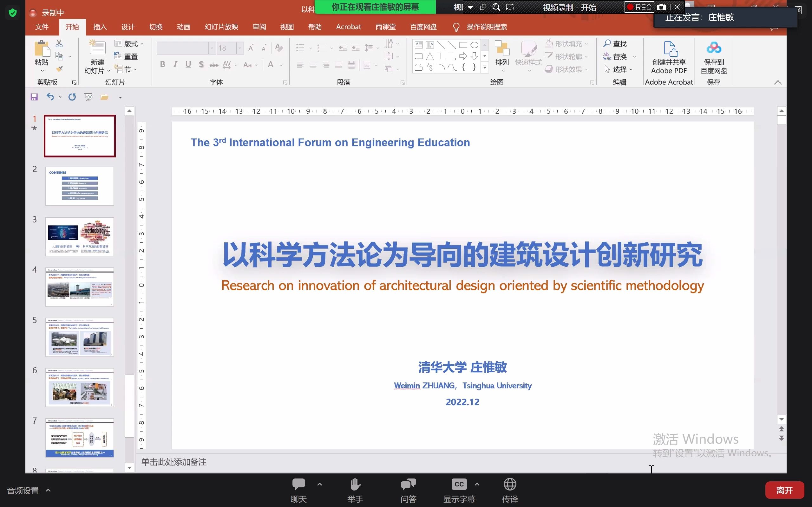This screenshot has height=507, width=812.
Task: Switch to the Acrobat ribbon tab
Action: (x=348, y=27)
